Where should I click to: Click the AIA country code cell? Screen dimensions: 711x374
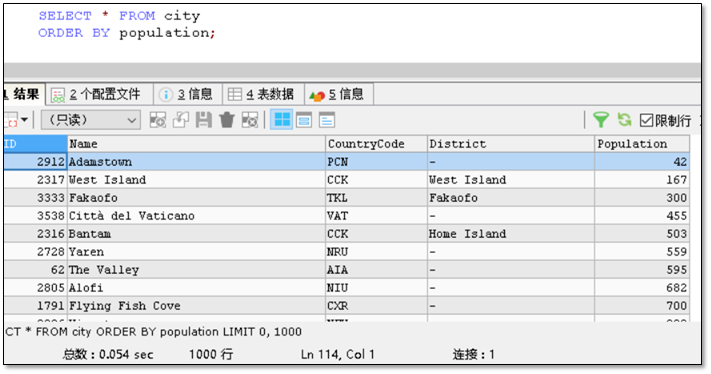[x=376, y=270]
